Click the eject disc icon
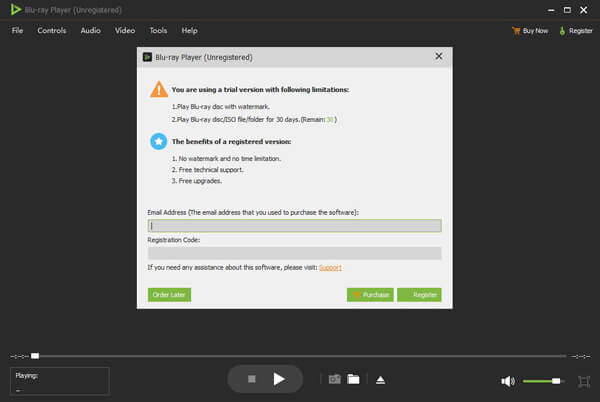Screen dimensions: 600x402 [x=380, y=380]
